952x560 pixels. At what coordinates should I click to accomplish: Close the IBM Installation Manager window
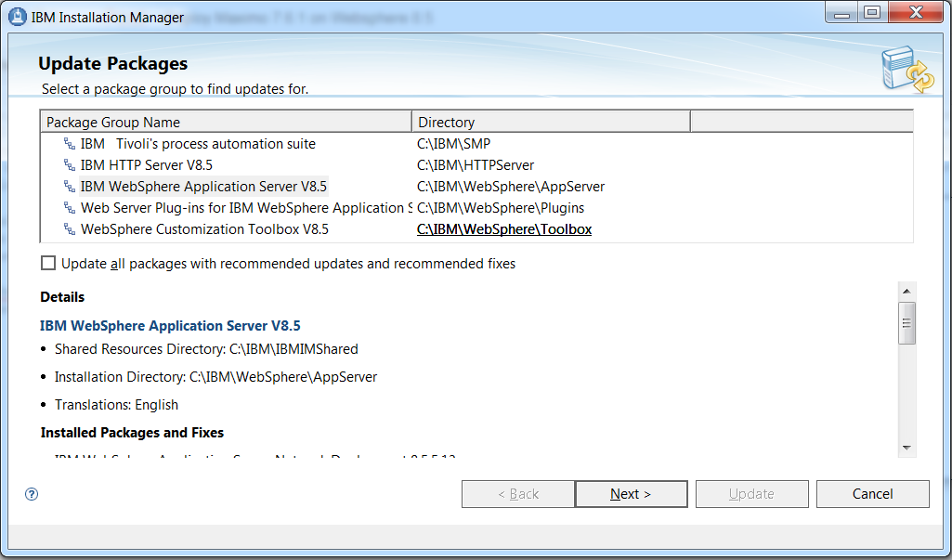916,12
